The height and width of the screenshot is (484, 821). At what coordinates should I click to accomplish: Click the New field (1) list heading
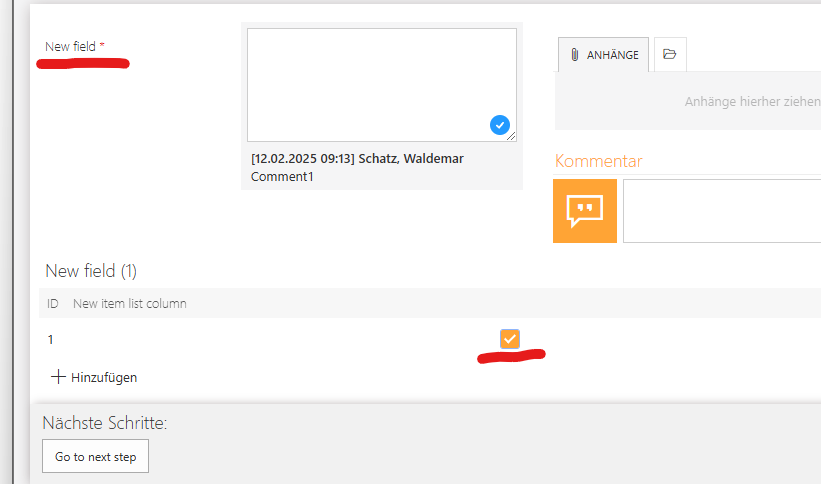(x=91, y=271)
